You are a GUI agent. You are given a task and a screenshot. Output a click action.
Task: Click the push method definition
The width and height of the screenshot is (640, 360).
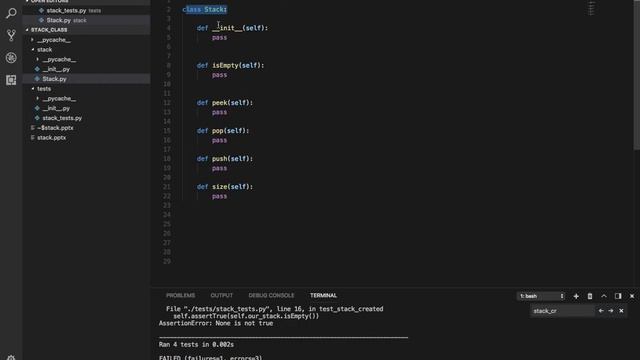225,159
